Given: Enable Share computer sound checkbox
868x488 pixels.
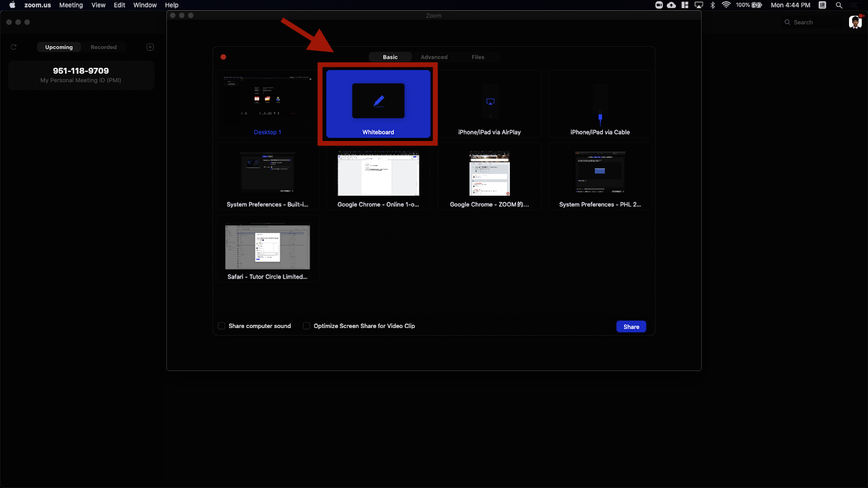Looking at the screenshot, I should [221, 326].
